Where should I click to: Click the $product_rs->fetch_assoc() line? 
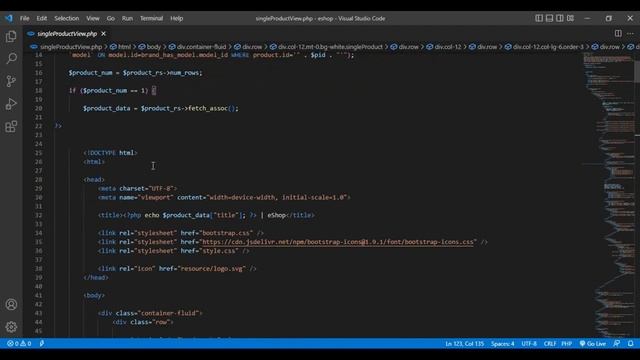point(160,108)
